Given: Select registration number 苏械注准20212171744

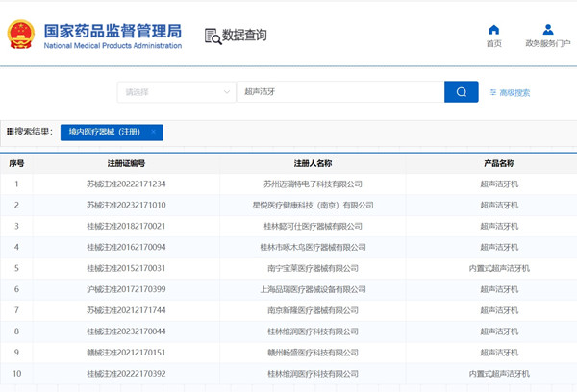Looking at the screenshot, I should [x=126, y=310].
